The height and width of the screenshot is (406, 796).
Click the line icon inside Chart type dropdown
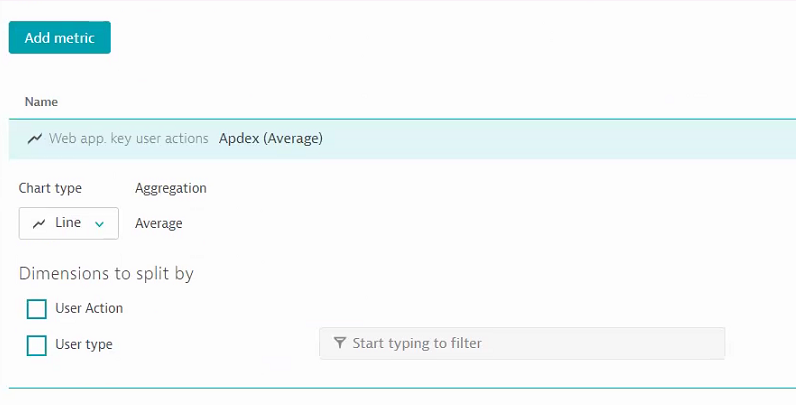pos(39,224)
